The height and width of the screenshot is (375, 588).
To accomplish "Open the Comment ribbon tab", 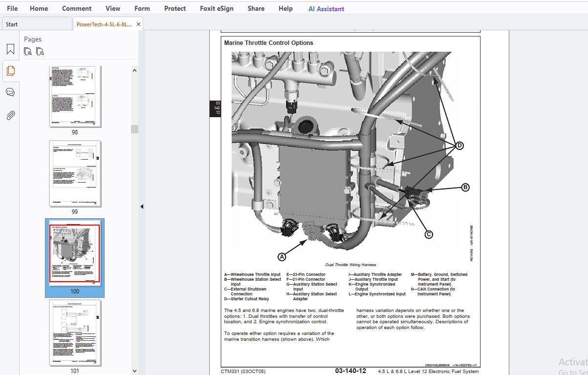I will pyautogui.click(x=77, y=8).
